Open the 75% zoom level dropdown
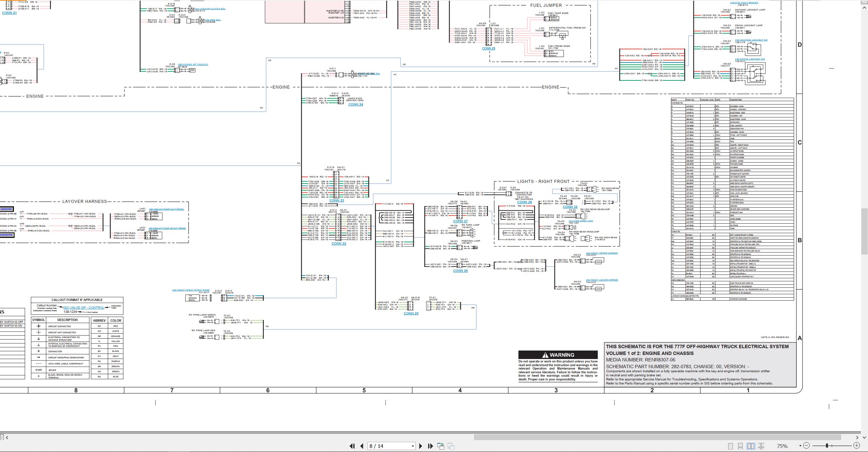Viewport: 868px width, 452px height. tap(800, 446)
